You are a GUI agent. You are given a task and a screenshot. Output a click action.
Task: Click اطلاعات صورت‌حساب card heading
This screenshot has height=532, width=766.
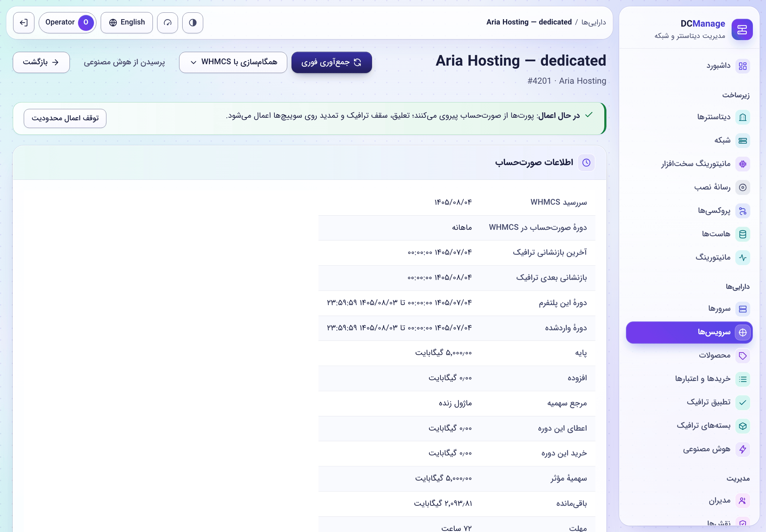point(534,162)
